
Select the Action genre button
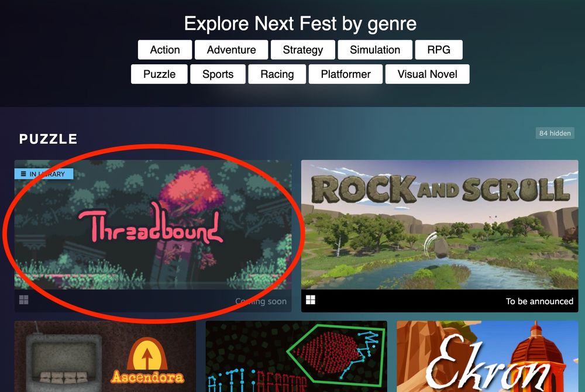[x=165, y=50]
